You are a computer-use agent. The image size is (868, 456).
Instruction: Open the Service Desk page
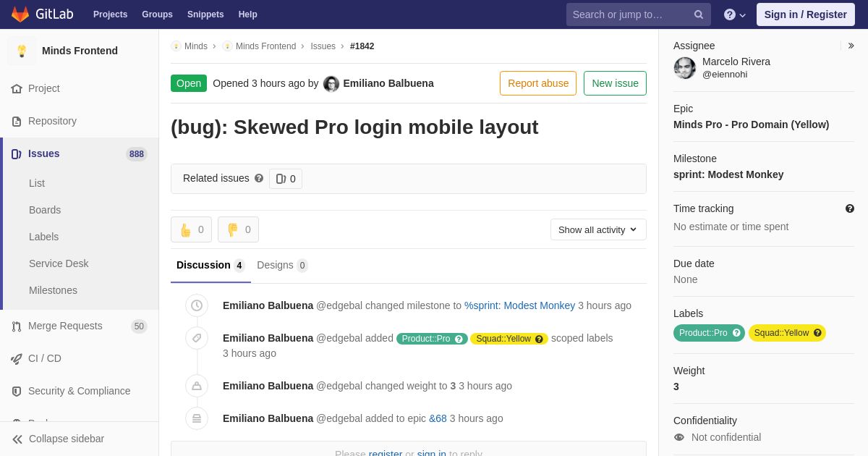(59, 263)
